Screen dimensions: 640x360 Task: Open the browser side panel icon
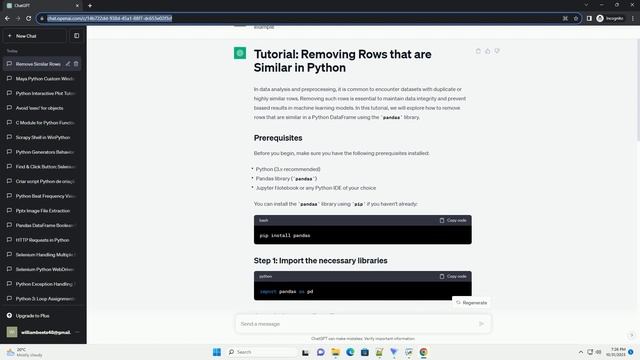[x=589, y=18]
